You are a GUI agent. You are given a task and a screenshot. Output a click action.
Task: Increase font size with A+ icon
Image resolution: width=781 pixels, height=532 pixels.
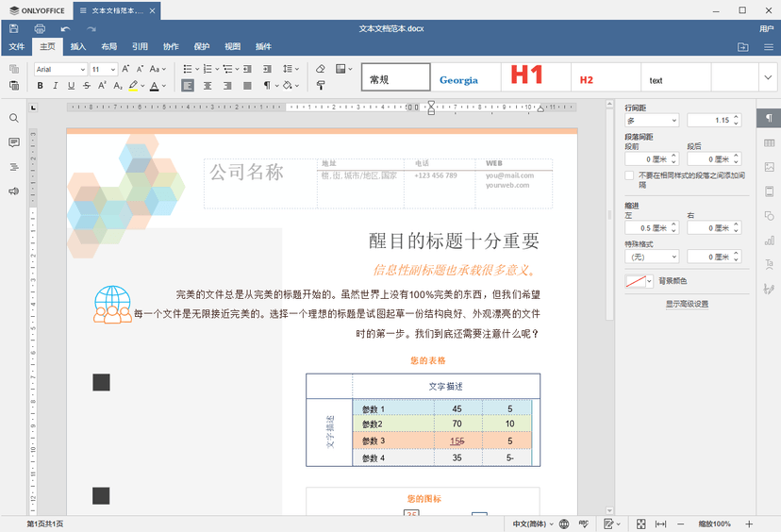coord(125,69)
